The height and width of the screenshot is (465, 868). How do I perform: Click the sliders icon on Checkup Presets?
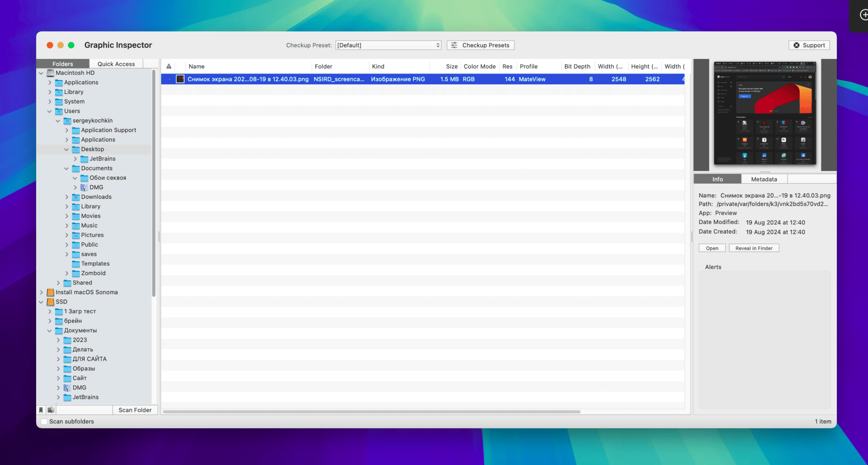(454, 45)
